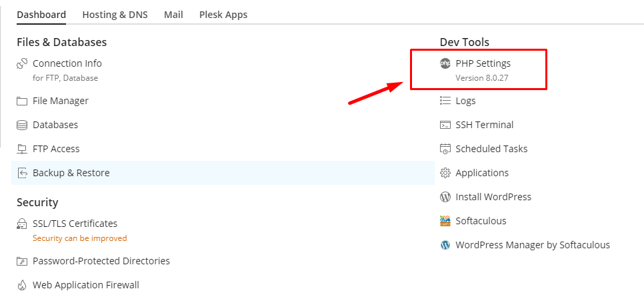The height and width of the screenshot is (307, 644).
Task: Click the SSH Terminal icon
Action: [x=445, y=125]
